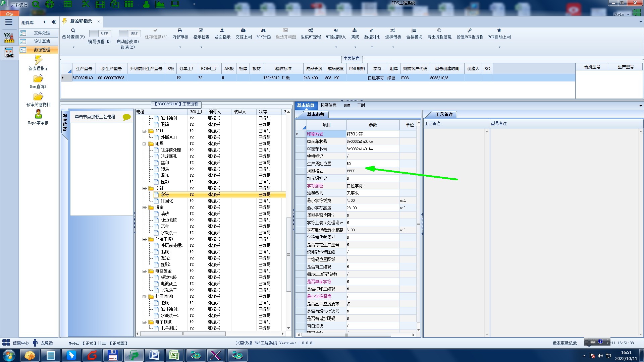This screenshot has height=362, width=644.
Task: Open dropdown arrow under ECN自动上网
Action: [499, 47]
